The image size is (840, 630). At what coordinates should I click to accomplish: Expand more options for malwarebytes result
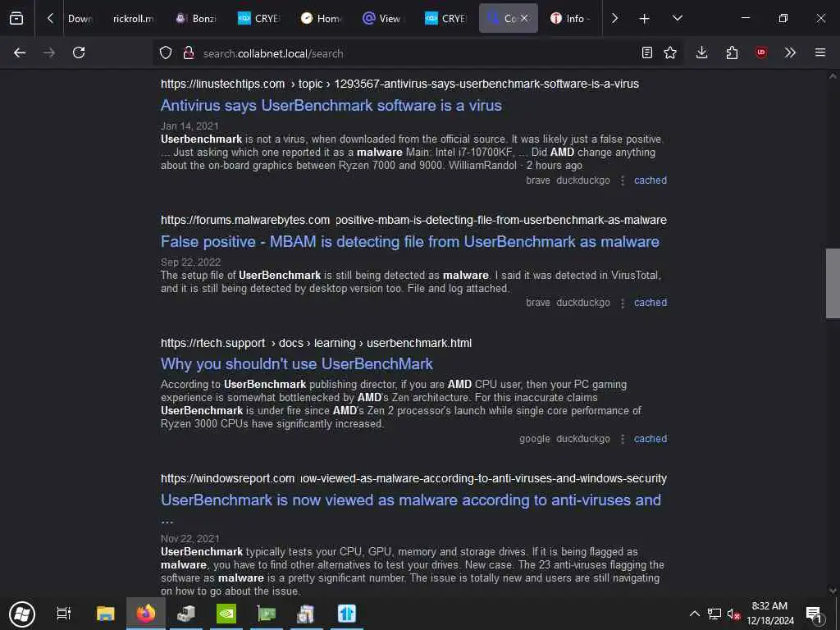click(x=623, y=303)
